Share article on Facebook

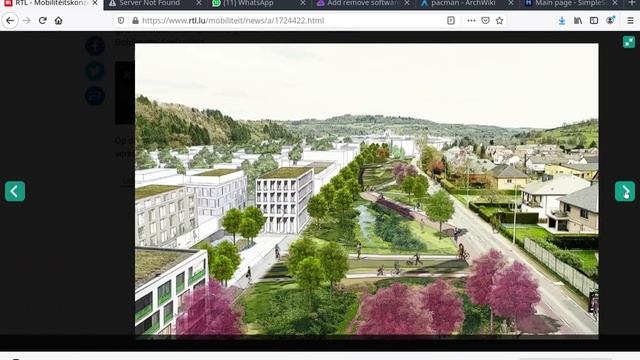pyautogui.click(x=95, y=46)
